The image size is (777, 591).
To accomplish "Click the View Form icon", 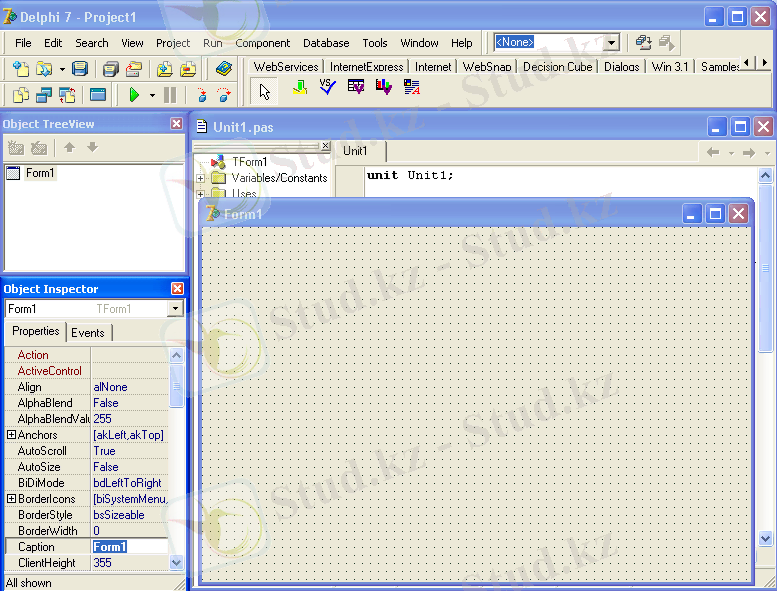I will 44,94.
